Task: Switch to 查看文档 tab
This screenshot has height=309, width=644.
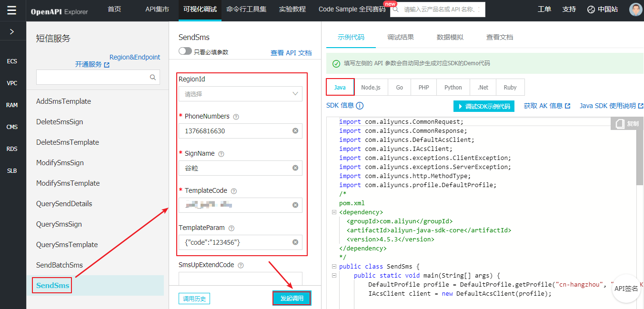Action: point(500,37)
